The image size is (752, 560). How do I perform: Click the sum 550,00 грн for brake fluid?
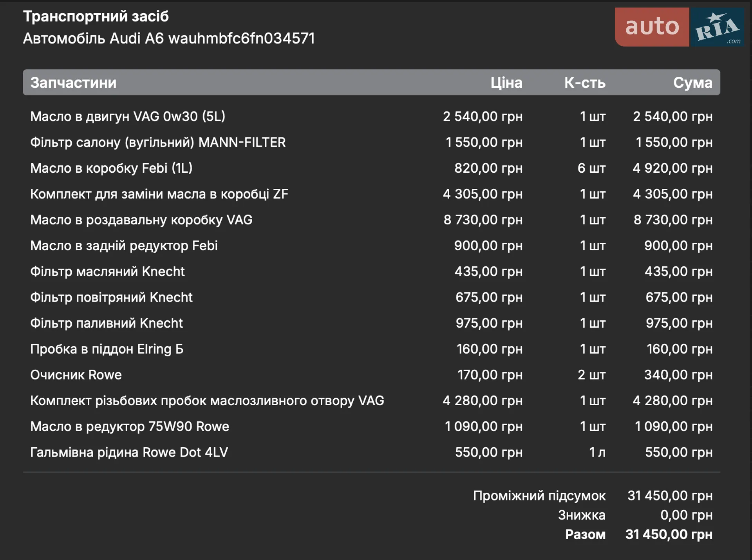tap(679, 452)
